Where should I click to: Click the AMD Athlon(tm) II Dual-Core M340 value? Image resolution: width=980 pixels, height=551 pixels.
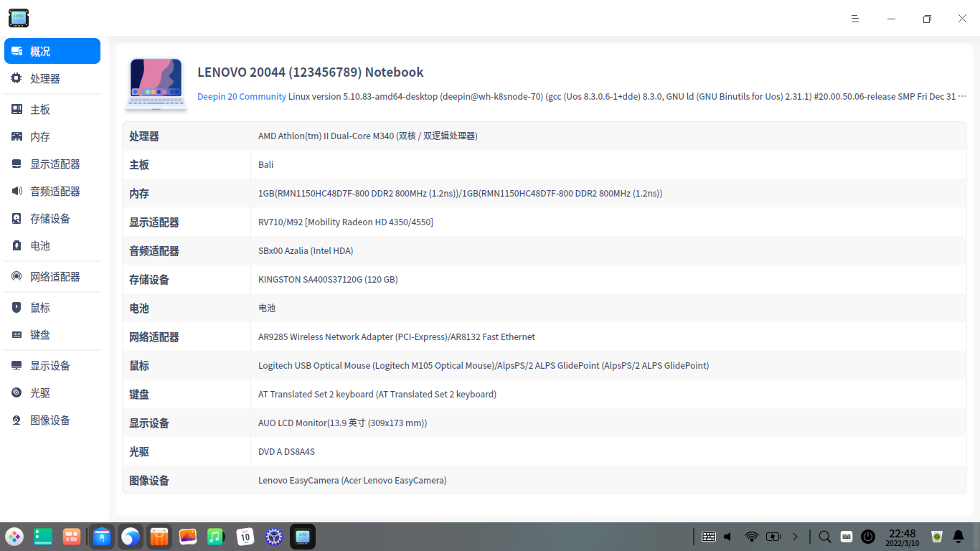(x=368, y=136)
